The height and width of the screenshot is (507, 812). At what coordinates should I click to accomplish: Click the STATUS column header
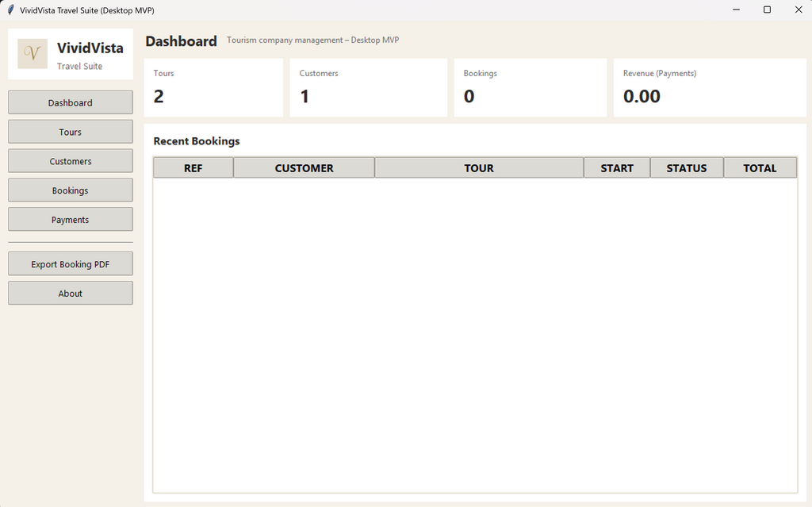tap(687, 168)
